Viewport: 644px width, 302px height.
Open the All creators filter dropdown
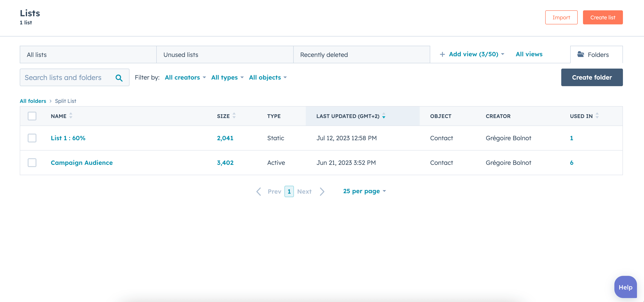185,77
